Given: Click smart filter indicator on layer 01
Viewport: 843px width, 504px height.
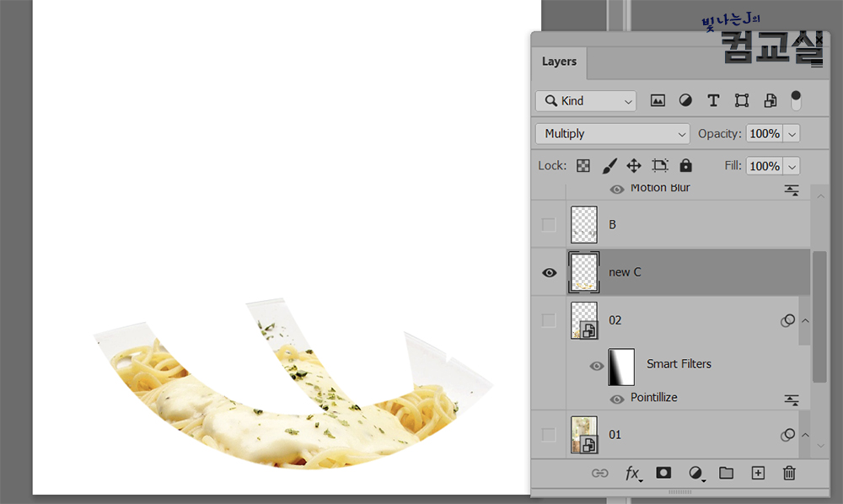Looking at the screenshot, I should point(787,435).
